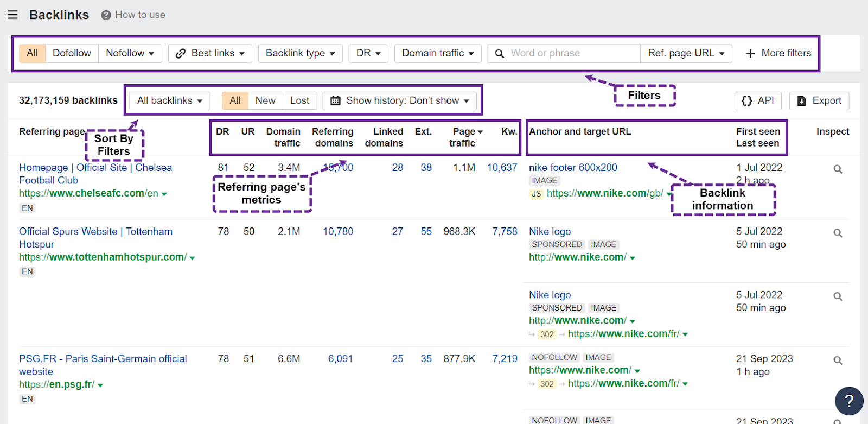This screenshot has width=868, height=424.
Task: Click the Export button
Action: pos(819,100)
